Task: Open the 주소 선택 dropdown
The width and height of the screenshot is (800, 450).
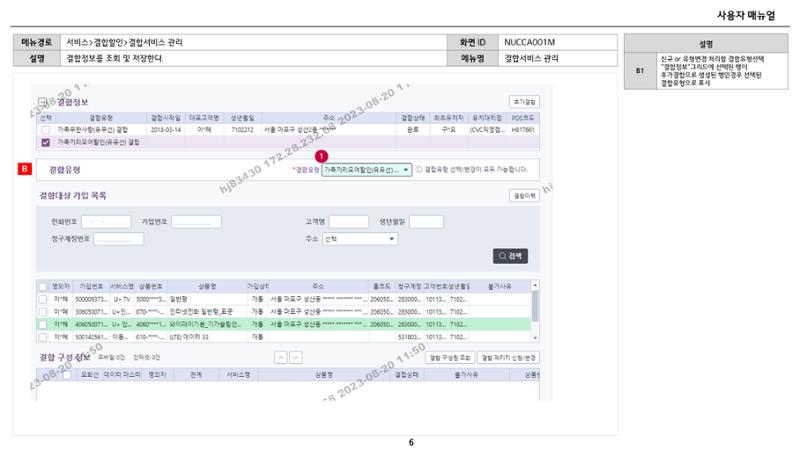Action: (360, 239)
